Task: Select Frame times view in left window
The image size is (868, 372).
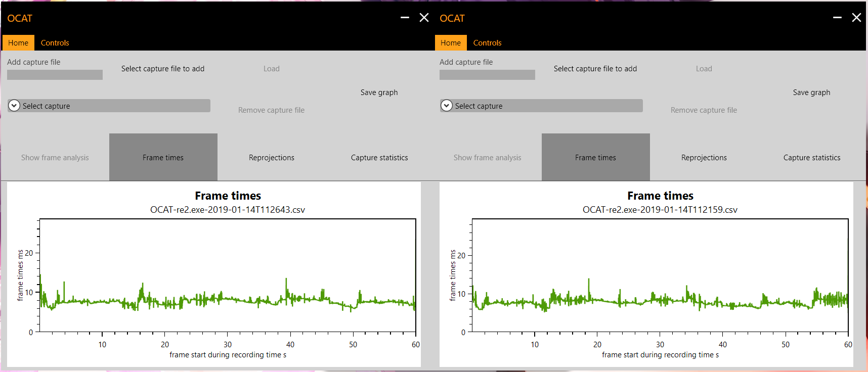Action: (x=163, y=157)
